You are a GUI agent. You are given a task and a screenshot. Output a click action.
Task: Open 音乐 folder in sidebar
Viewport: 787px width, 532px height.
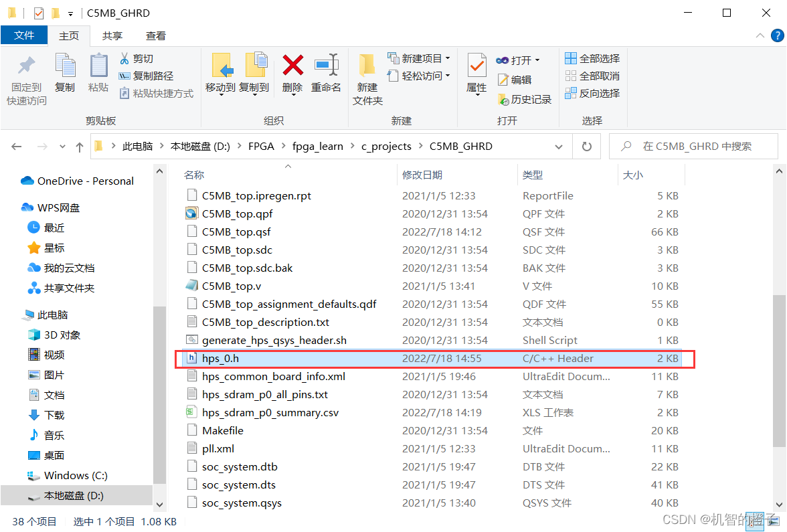point(46,435)
